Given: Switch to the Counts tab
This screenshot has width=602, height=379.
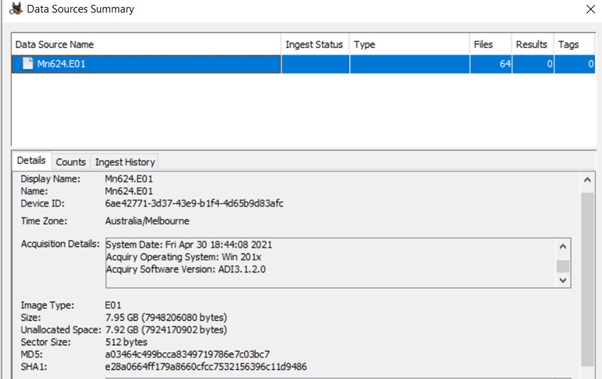Looking at the screenshot, I should (71, 162).
